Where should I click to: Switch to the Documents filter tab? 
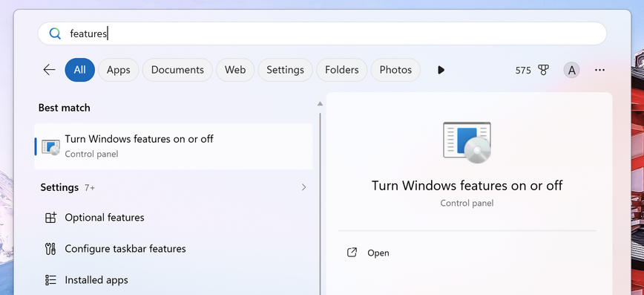177,70
